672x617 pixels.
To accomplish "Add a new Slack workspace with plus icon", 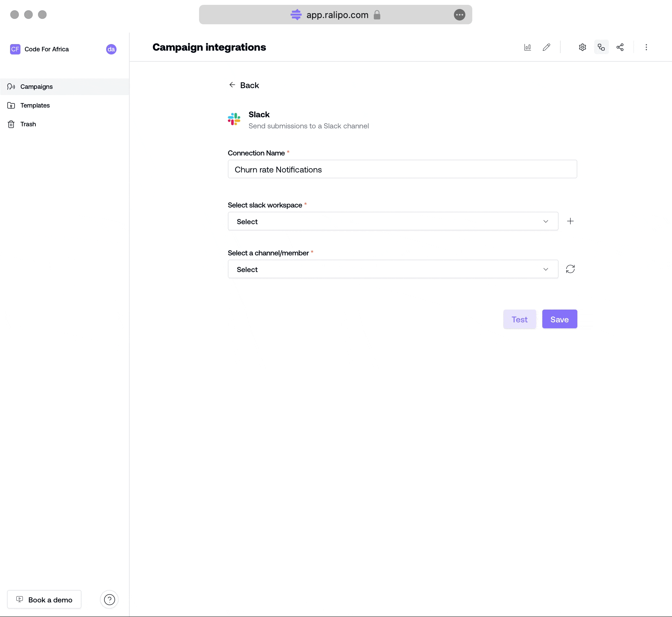I will point(570,221).
